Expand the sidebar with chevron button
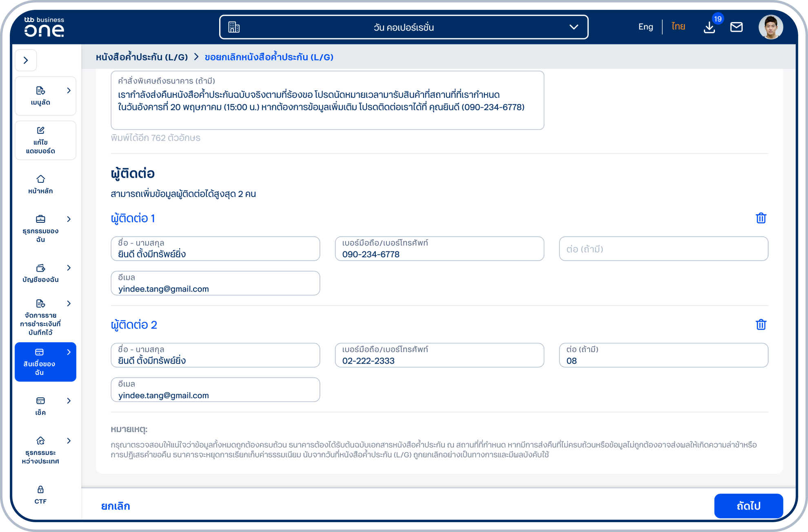Image resolution: width=808 pixels, height=532 pixels. [26, 60]
